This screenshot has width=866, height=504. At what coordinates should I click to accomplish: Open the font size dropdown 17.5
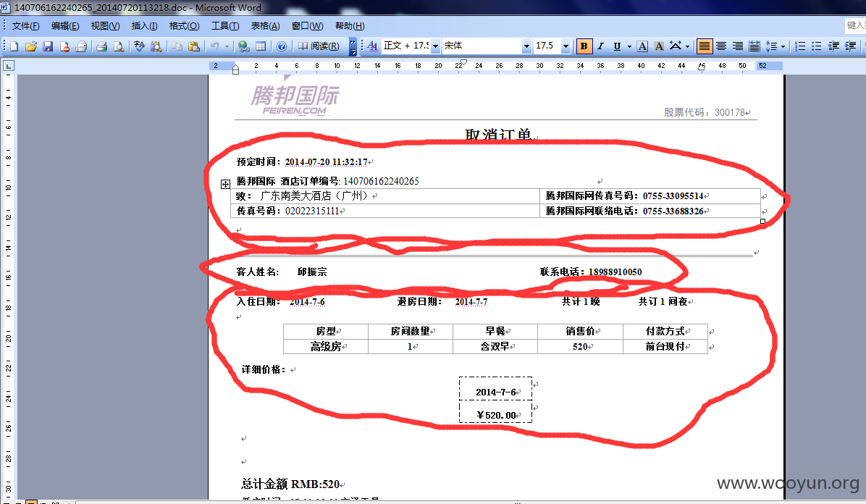tap(566, 46)
